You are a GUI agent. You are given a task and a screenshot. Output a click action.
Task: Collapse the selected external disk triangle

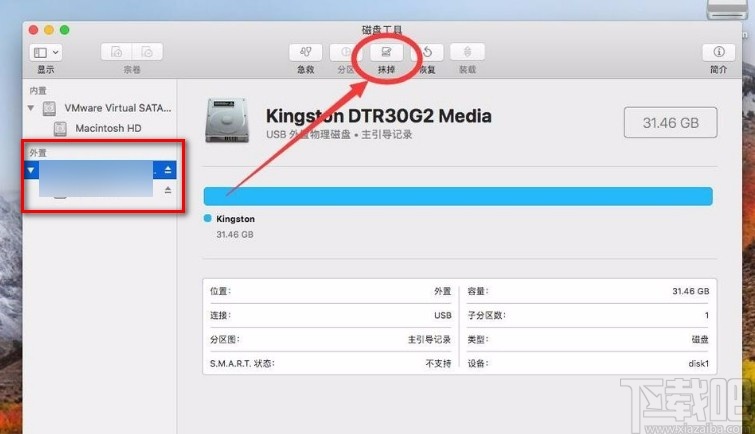pyautogui.click(x=31, y=170)
